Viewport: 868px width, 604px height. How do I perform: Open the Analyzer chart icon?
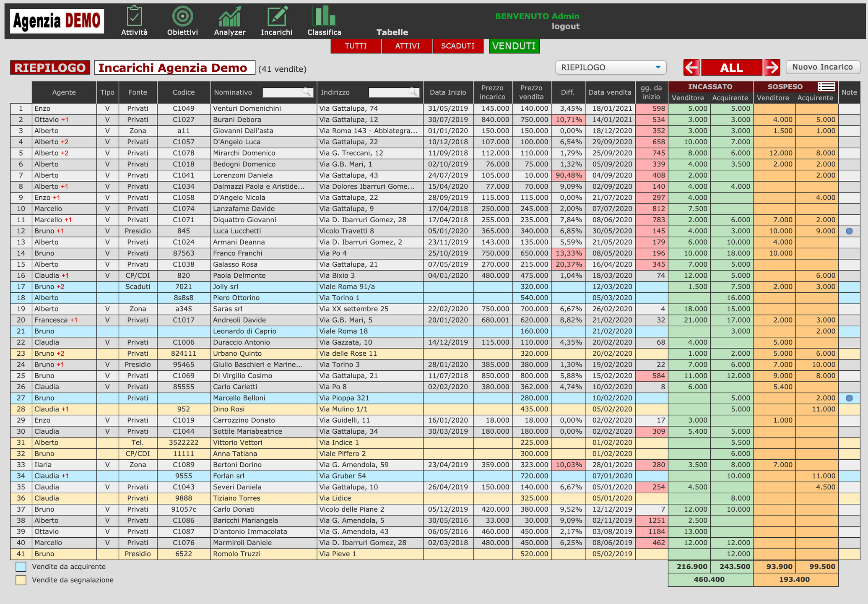[230, 16]
